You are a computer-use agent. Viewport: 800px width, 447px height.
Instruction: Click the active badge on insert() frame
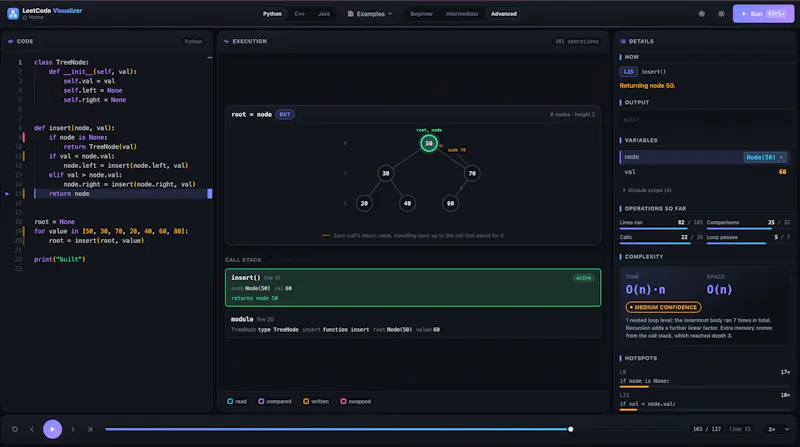coord(583,278)
